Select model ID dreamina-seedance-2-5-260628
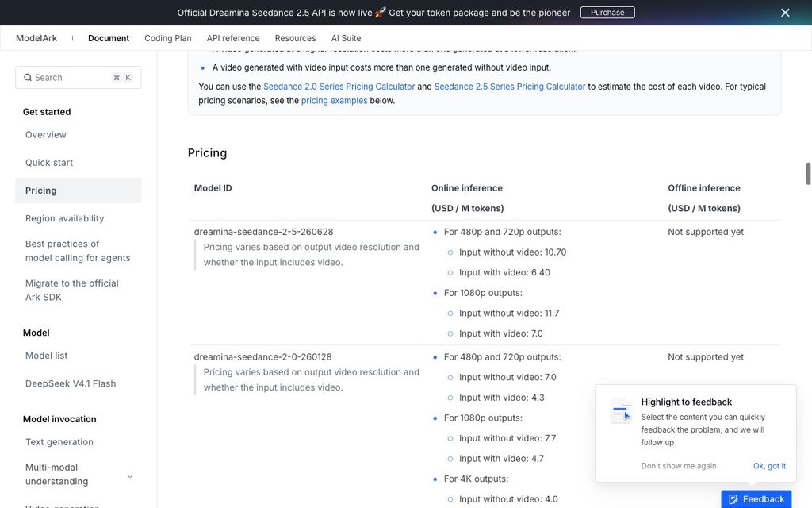This screenshot has height=508, width=812. pyautogui.click(x=263, y=232)
